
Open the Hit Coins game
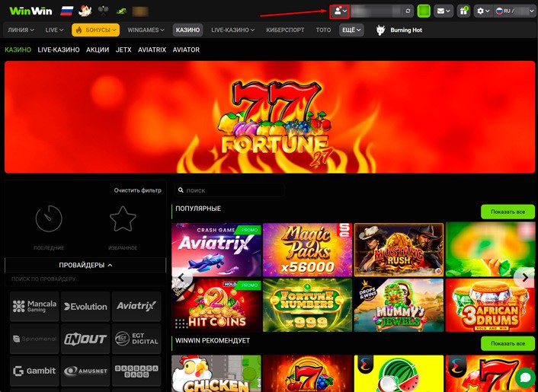(216, 305)
